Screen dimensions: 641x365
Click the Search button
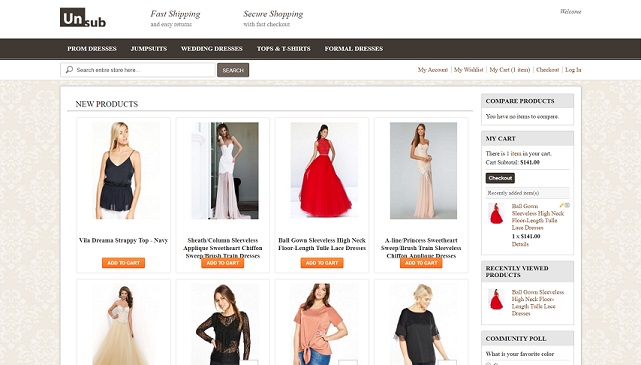coord(233,70)
